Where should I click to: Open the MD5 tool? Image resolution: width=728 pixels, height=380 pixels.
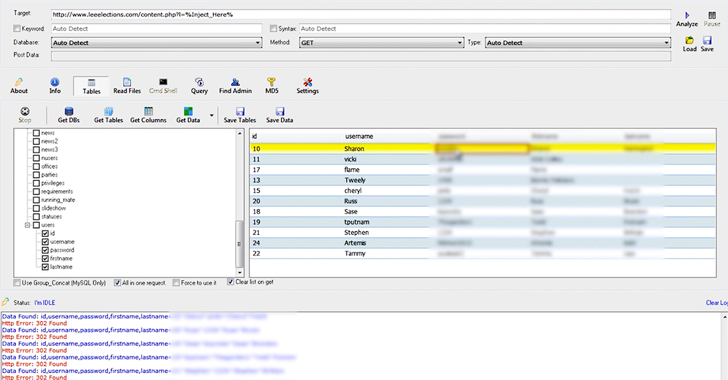tap(272, 86)
